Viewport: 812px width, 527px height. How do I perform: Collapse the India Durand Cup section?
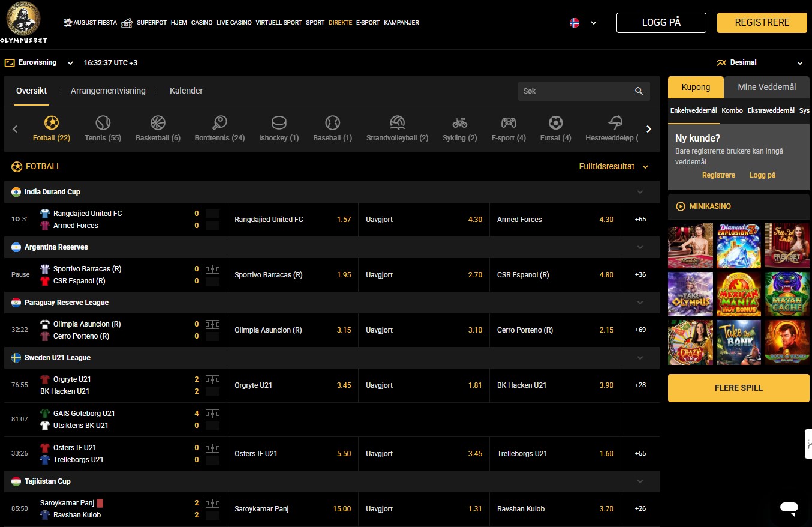640,192
